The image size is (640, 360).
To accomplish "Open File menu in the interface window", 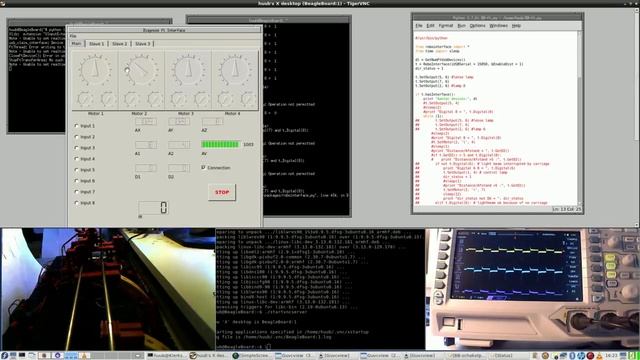I will tap(73, 36).
